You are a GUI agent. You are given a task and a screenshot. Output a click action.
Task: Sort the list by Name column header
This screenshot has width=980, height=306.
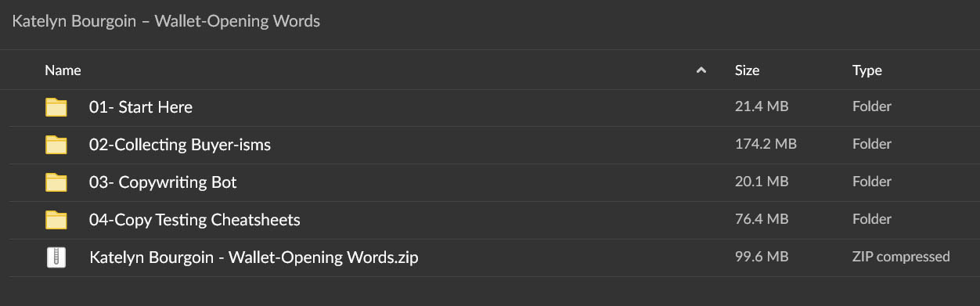pos(63,70)
